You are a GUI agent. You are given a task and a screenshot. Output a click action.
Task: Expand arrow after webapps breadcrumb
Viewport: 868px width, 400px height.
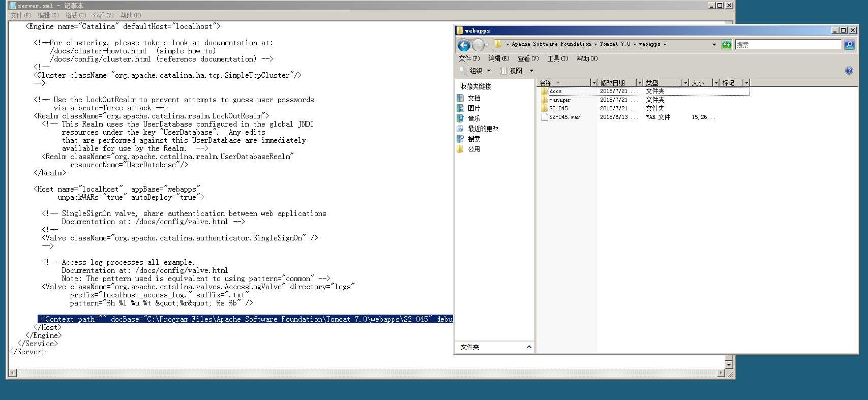click(665, 44)
